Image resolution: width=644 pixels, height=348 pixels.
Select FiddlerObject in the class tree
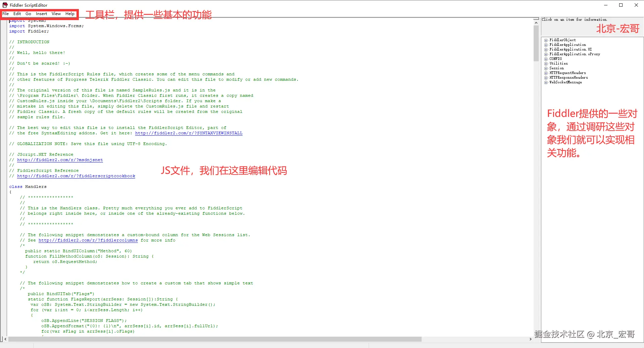pyautogui.click(x=562, y=40)
